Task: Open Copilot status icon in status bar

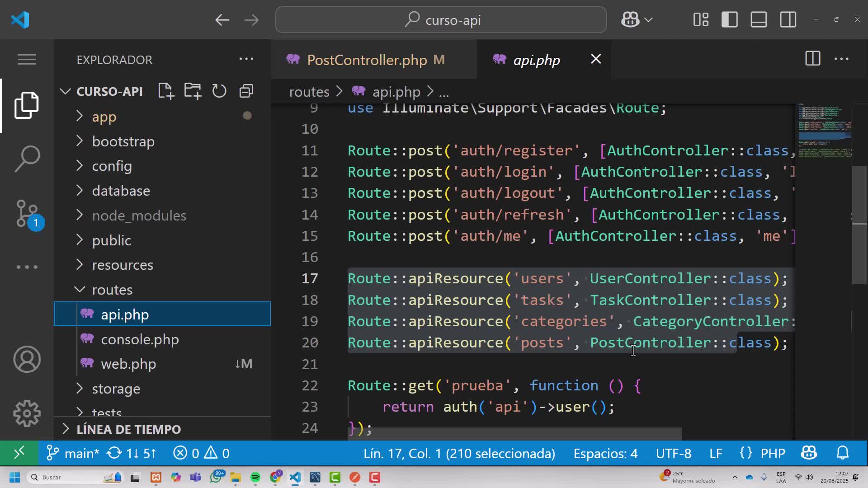Action: point(809,453)
